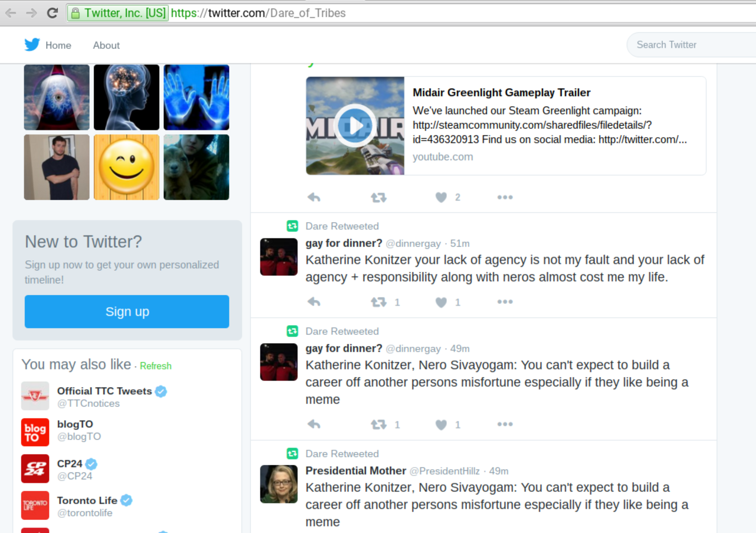Retweet the Midair trailer tweet
756x533 pixels.
378,197
